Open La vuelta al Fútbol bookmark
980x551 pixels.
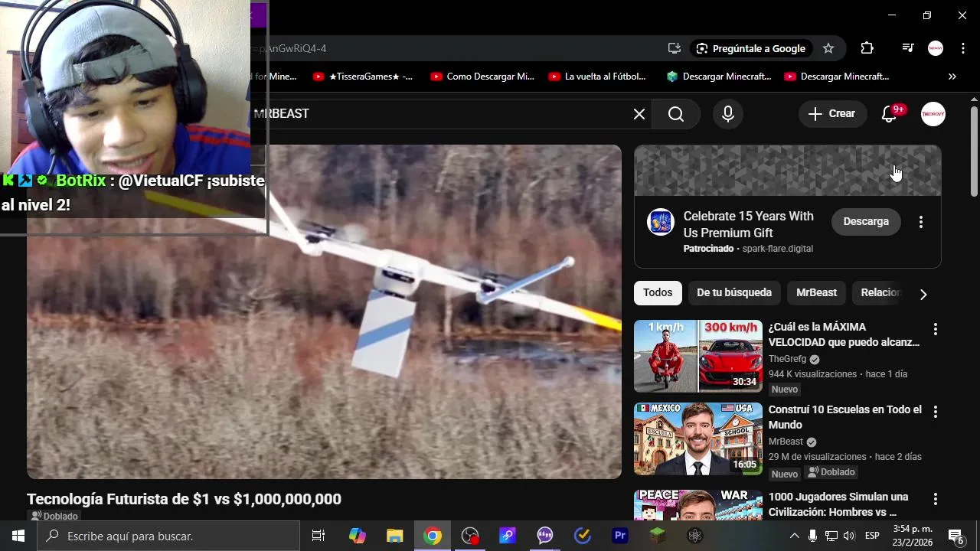pos(598,77)
